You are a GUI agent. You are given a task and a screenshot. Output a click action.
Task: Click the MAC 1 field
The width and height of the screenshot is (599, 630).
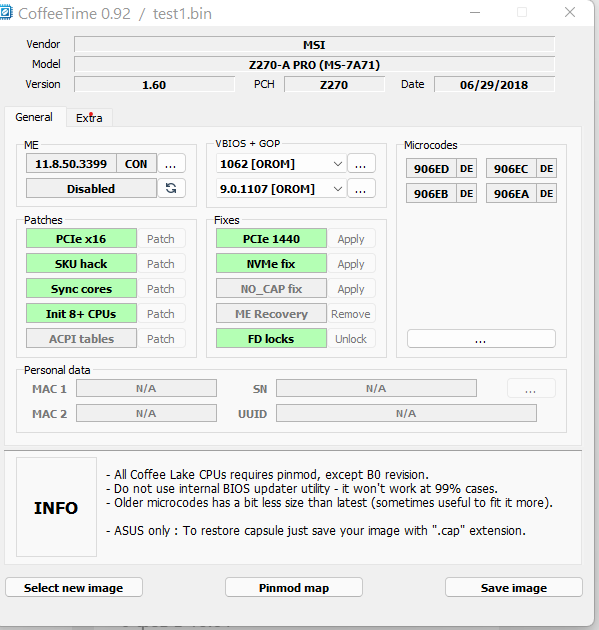pos(146,388)
